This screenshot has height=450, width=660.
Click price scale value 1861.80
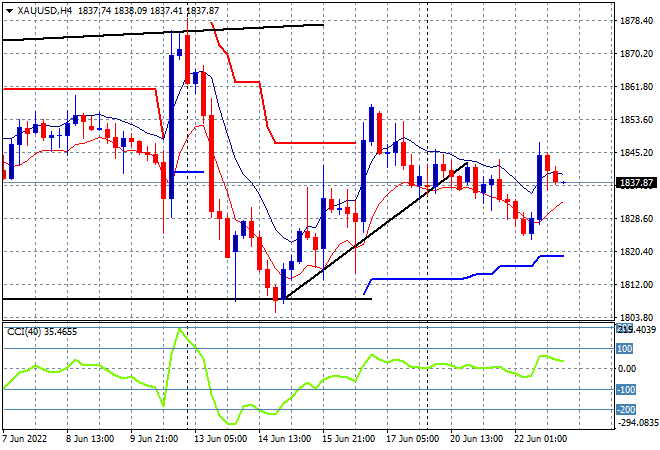[636, 86]
